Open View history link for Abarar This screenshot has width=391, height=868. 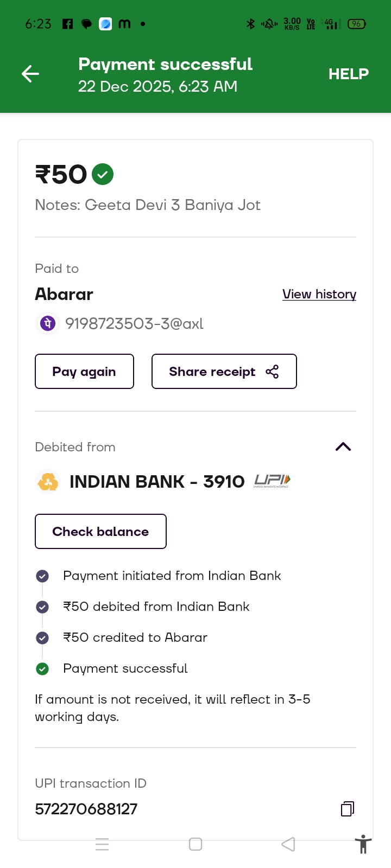319,294
